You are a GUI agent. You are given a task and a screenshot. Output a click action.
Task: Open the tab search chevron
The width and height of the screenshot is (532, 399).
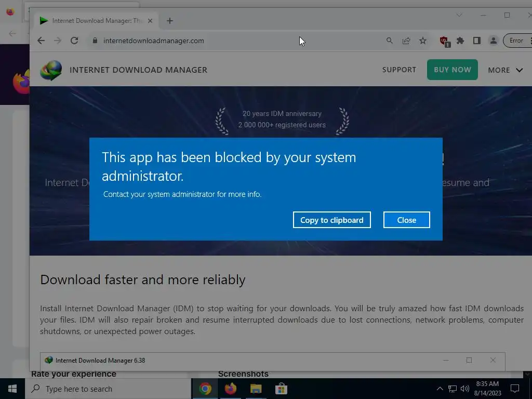[x=459, y=15]
